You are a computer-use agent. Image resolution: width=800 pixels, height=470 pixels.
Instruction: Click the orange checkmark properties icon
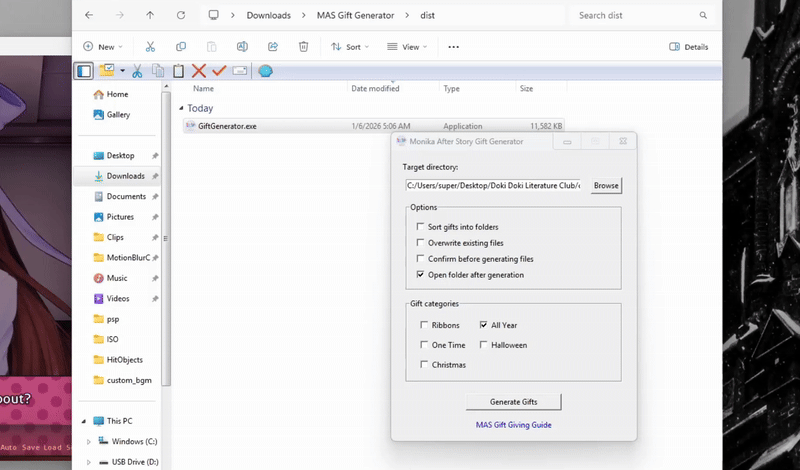(219, 70)
